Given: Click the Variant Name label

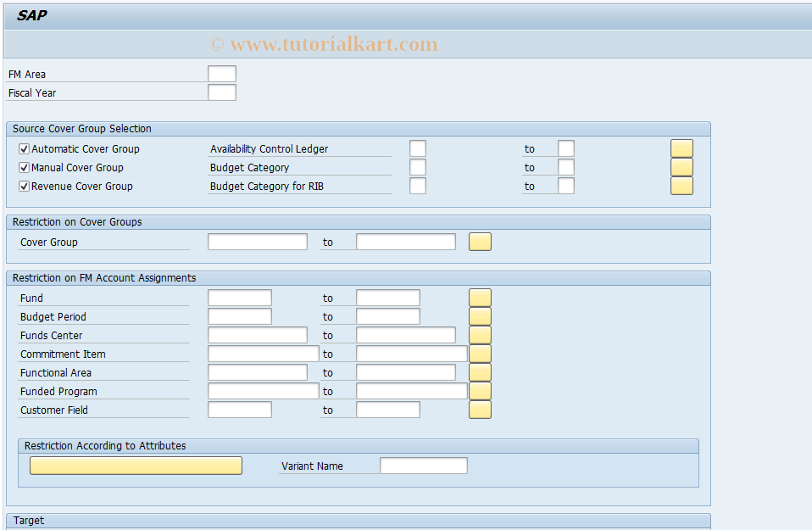Looking at the screenshot, I should point(312,466).
